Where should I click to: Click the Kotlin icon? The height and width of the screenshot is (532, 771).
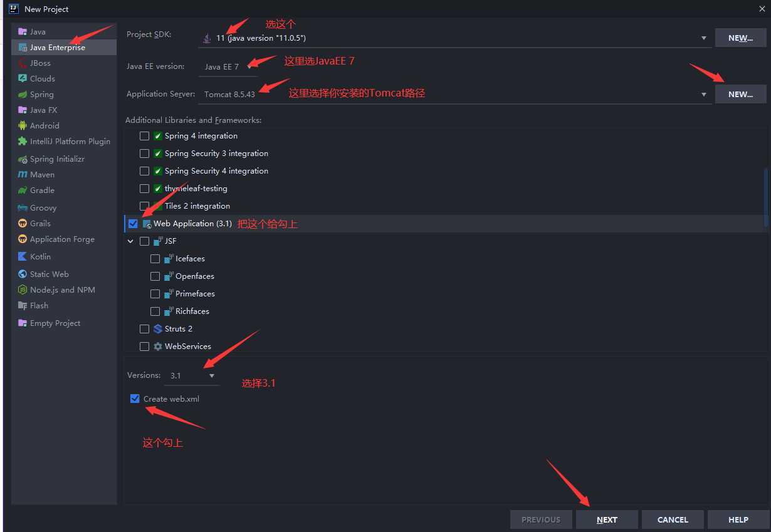pyautogui.click(x=23, y=256)
